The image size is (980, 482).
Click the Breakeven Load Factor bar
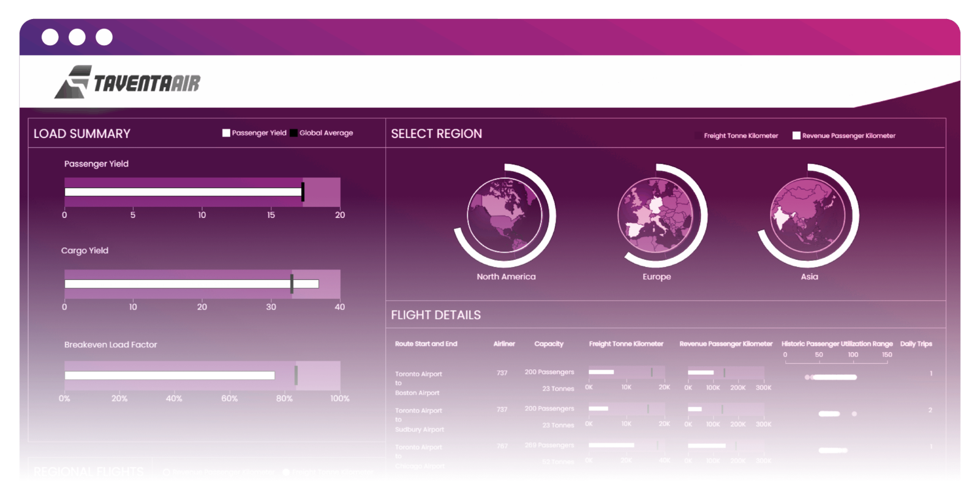(202, 375)
